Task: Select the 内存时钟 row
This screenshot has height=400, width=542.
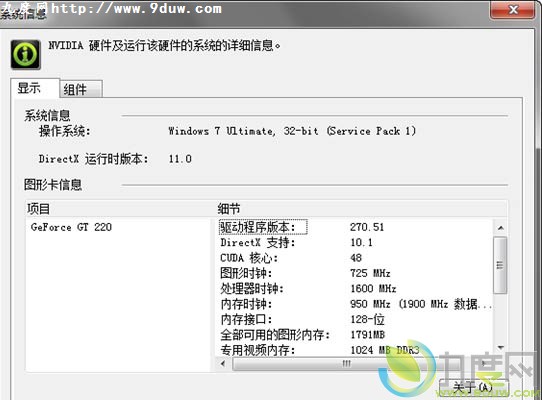Action: (355, 304)
